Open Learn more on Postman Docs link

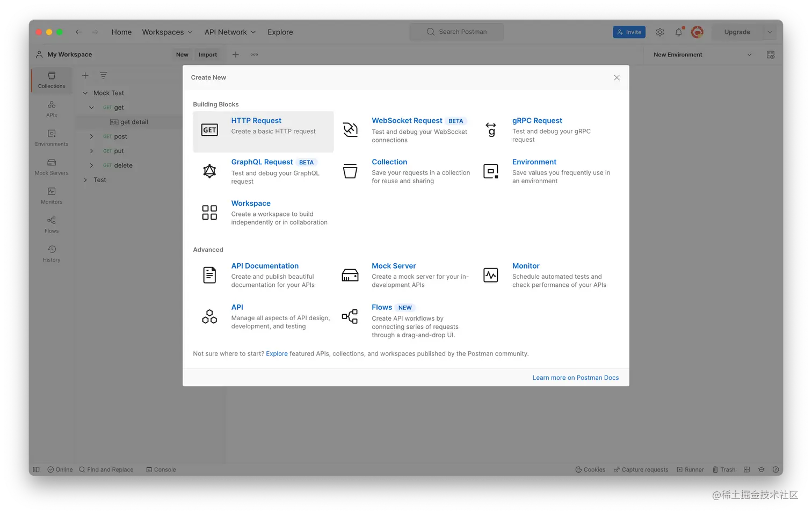(x=576, y=378)
